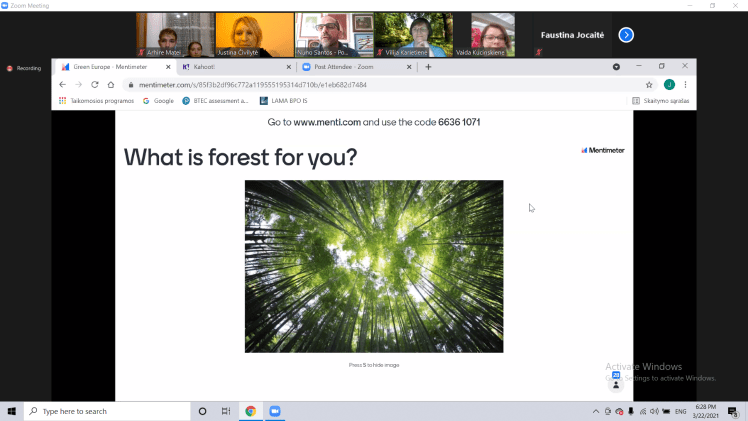748x421 pixels.
Task: Open the Zoom app in taskbar
Action: click(x=274, y=411)
